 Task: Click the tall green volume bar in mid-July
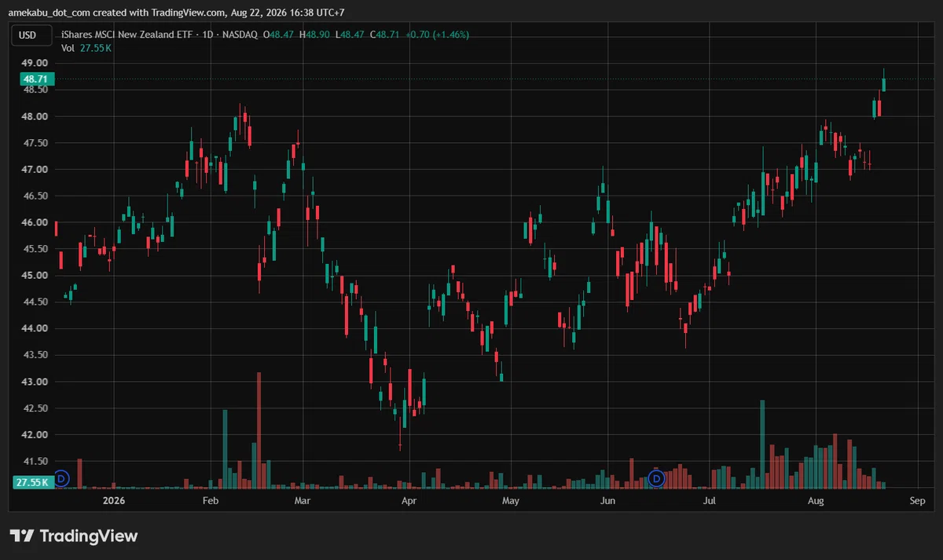pos(762,445)
